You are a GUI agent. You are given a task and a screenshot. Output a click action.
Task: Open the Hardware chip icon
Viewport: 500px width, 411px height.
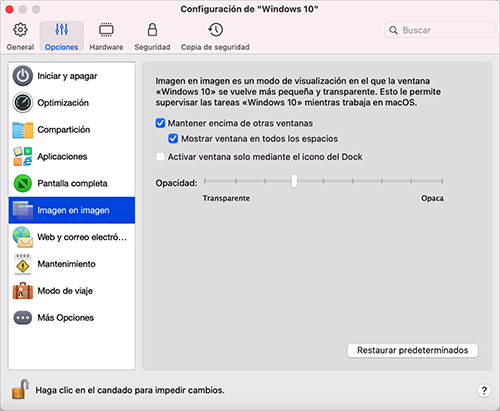(x=106, y=30)
